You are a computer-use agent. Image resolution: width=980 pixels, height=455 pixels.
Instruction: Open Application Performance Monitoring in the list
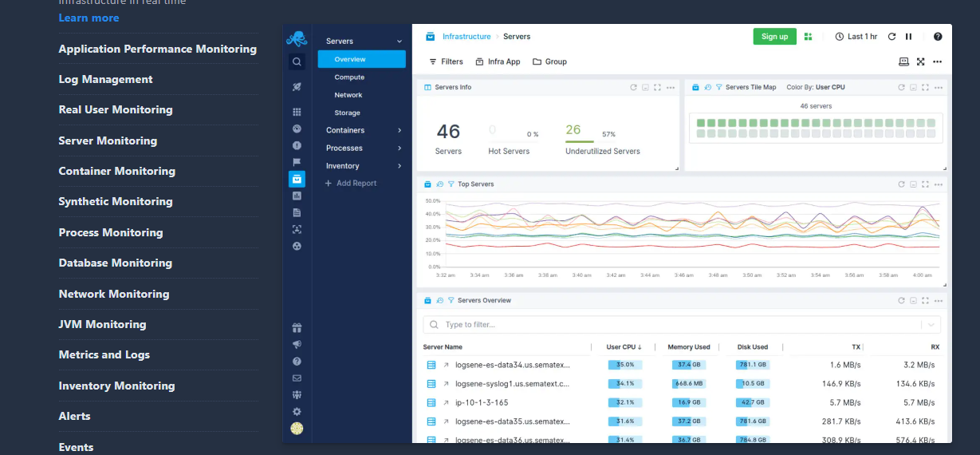158,49
